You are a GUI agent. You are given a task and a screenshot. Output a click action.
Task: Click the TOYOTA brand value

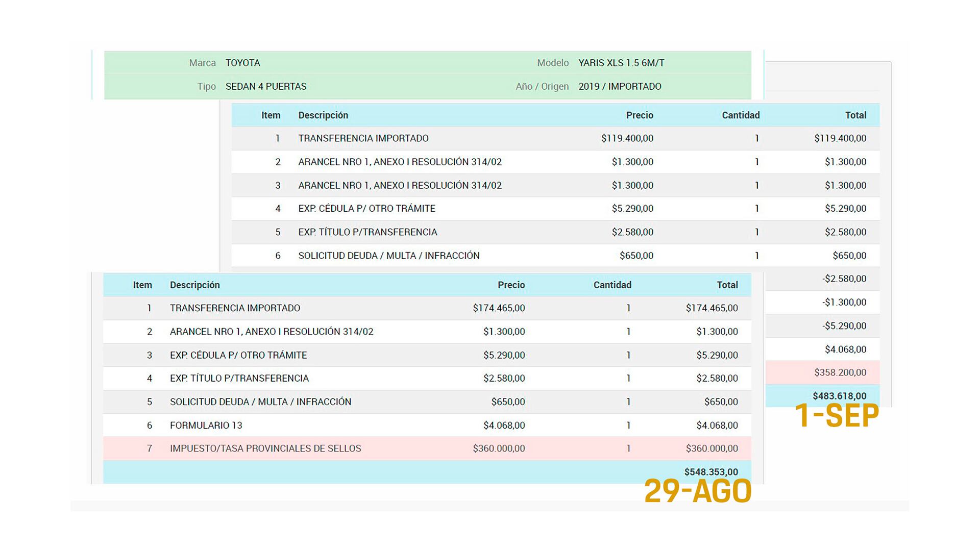(x=242, y=63)
